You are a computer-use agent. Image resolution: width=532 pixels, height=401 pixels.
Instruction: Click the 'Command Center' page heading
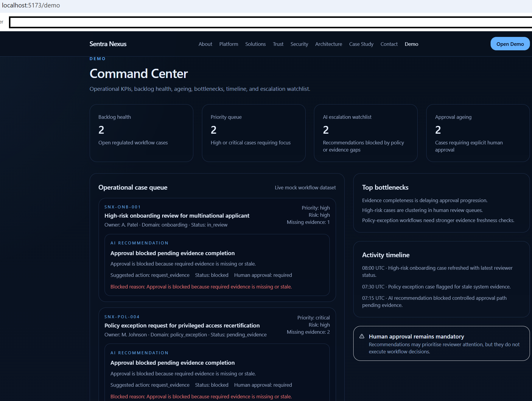tap(139, 74)
